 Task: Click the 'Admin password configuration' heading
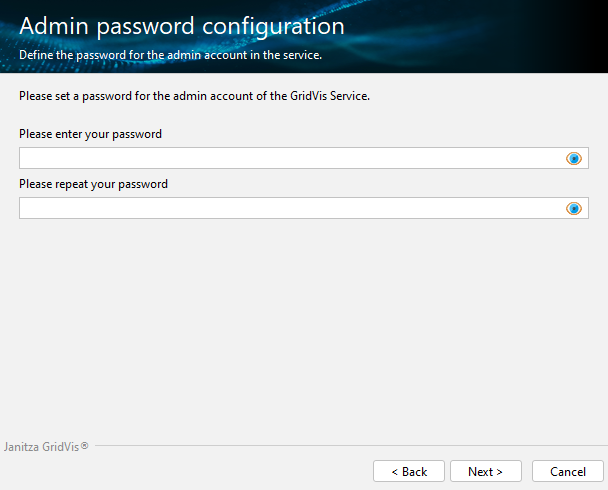[181, 27]
